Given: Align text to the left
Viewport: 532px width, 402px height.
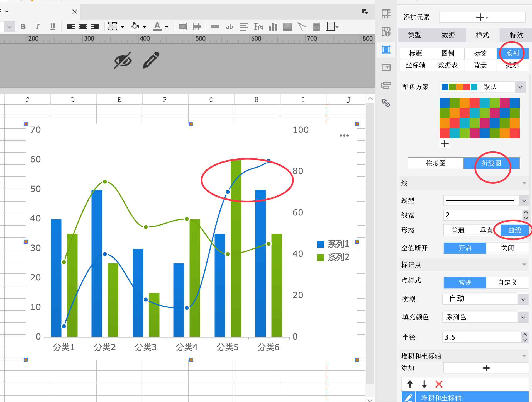Looking at the screenshot, I should point(70,27).
